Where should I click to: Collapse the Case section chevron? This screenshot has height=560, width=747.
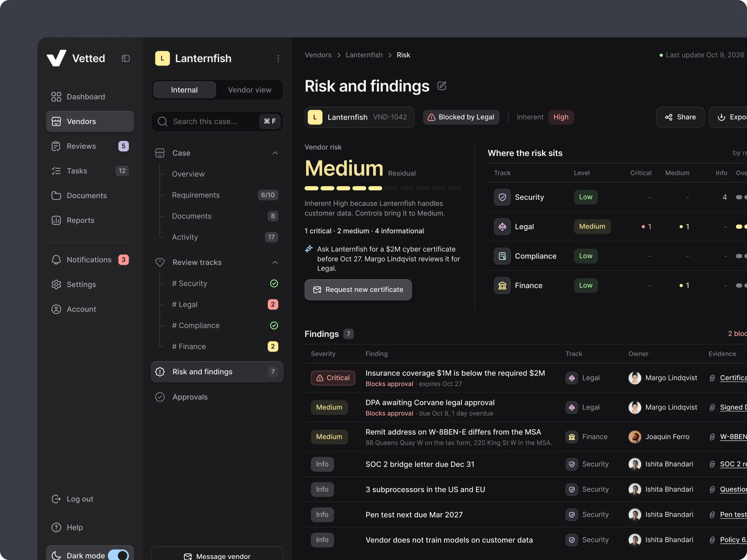coord(275,153)
